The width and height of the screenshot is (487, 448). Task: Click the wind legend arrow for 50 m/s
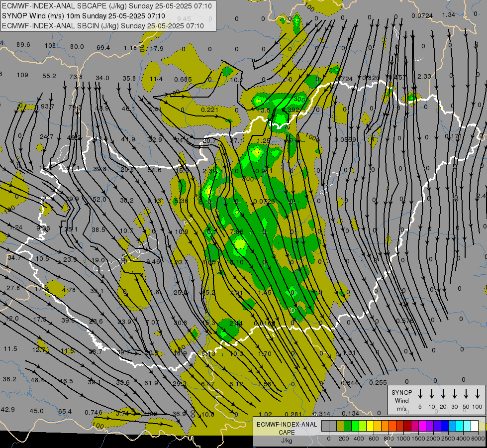pyautogui.click(x=466, y=394)
